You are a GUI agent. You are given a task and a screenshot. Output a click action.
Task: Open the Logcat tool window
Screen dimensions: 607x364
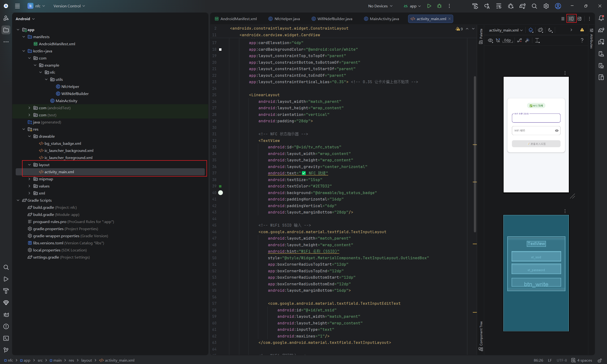(6, 315)
